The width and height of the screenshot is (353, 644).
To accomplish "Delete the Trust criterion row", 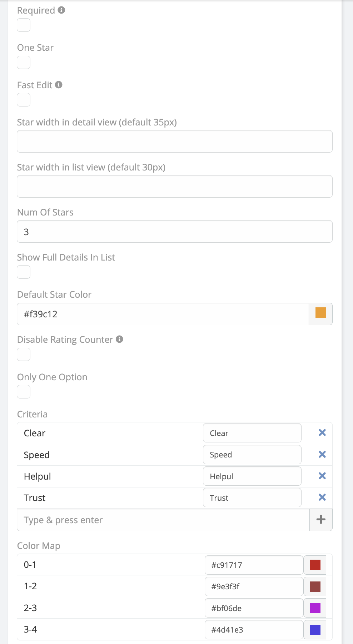I will click(322, 497).
